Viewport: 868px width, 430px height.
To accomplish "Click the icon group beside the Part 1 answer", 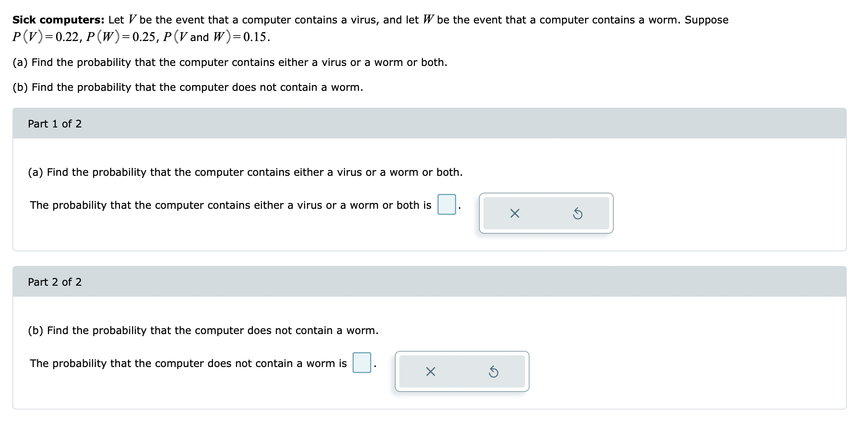I will click(546, 214).
